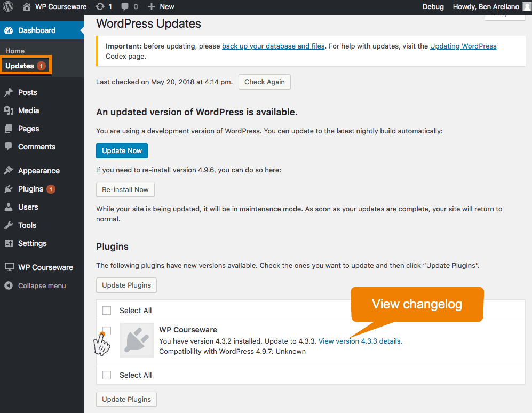Click the Tools wrench icon
The image size is (532, 413).
tap(9, 225)
